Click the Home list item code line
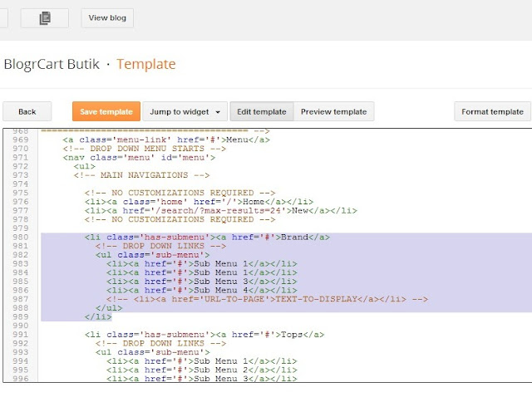Image resolution: width=532 pixels, height=397 pixels. tap(199, 202)
